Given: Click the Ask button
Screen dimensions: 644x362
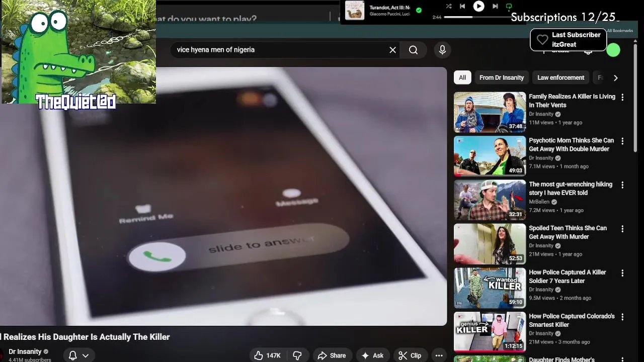Looking at the screenshot, I should [372, 355].
